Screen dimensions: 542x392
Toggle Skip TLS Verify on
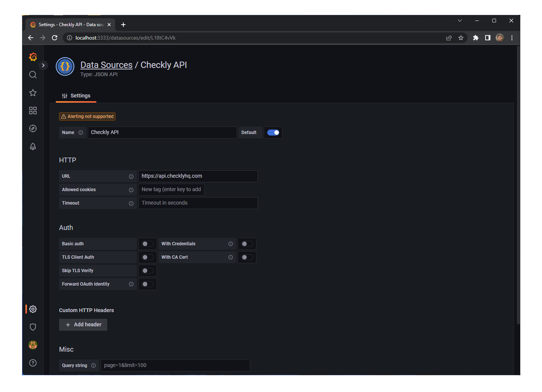[x=147, y=270]
